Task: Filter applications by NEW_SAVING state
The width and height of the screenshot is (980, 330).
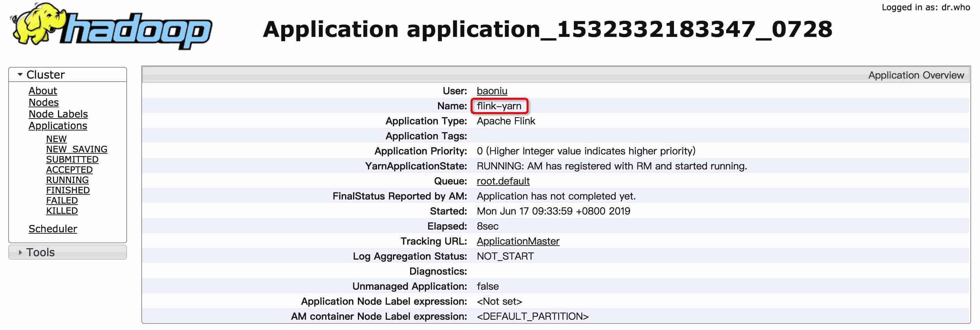Action: 76,149
